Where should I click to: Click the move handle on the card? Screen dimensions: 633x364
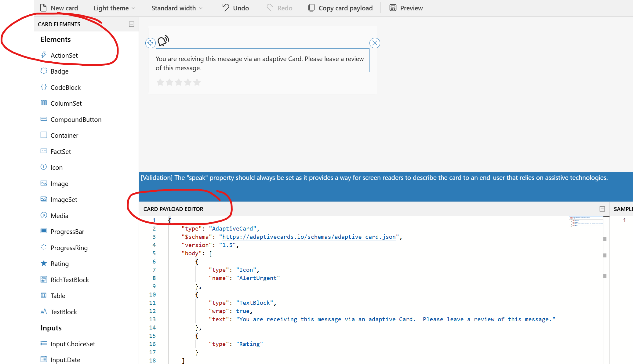[x=150, y=43]
